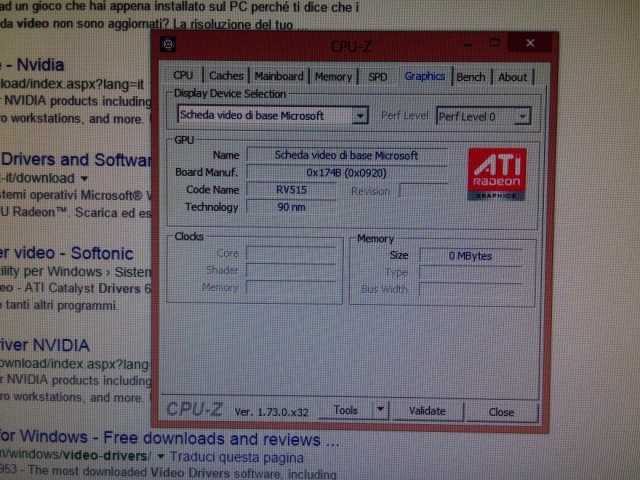Click the version text Ver. 1.73.0.x32
640x480 pixels.
[271, 412]
